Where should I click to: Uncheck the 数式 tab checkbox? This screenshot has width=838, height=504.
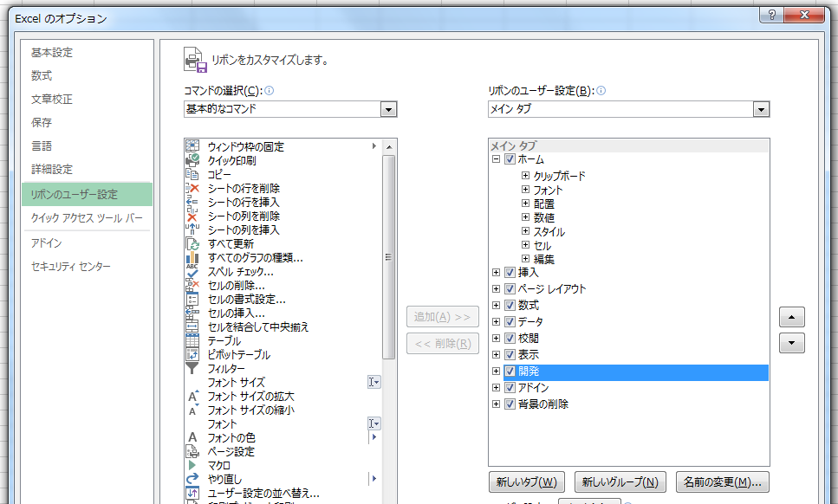(x=510, y=306)
